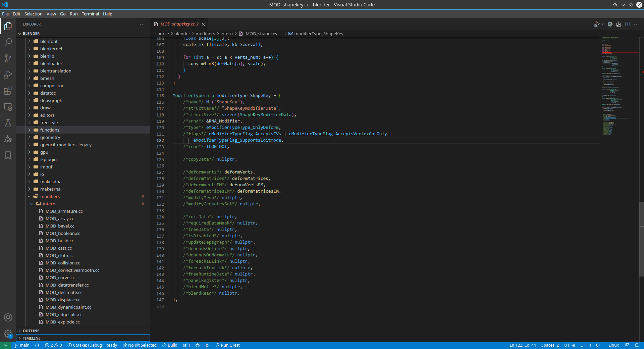Click No Kit Selected in status bar
This screenshot has height=349, width=644.
(140, 345)
